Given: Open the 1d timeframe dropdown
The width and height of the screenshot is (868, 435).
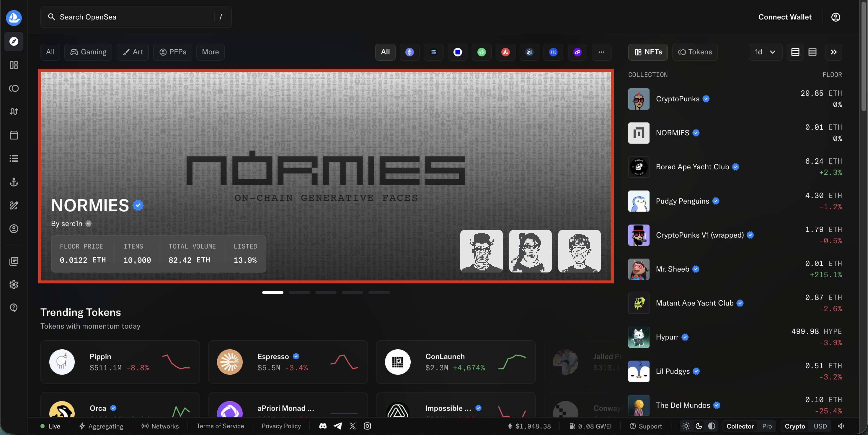Looking at the screenshot, I should coord(765,52).
